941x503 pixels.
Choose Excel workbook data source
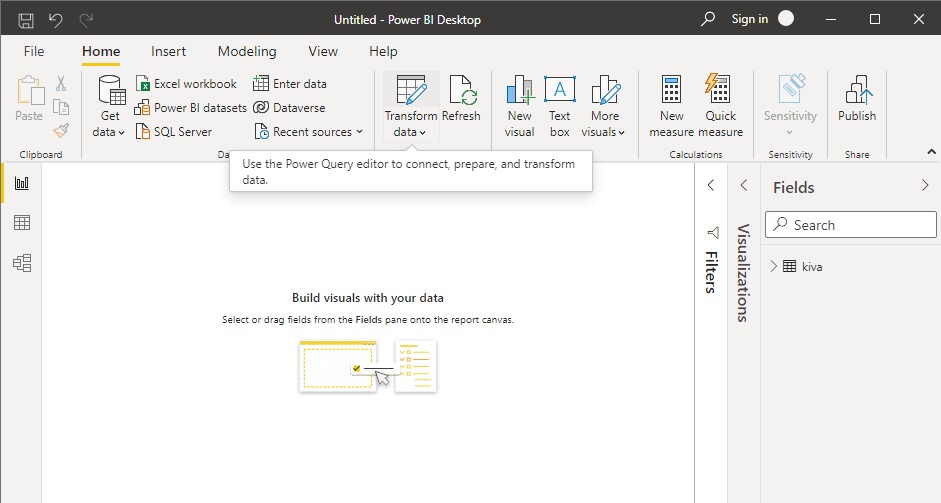click(x=187, y=84)
